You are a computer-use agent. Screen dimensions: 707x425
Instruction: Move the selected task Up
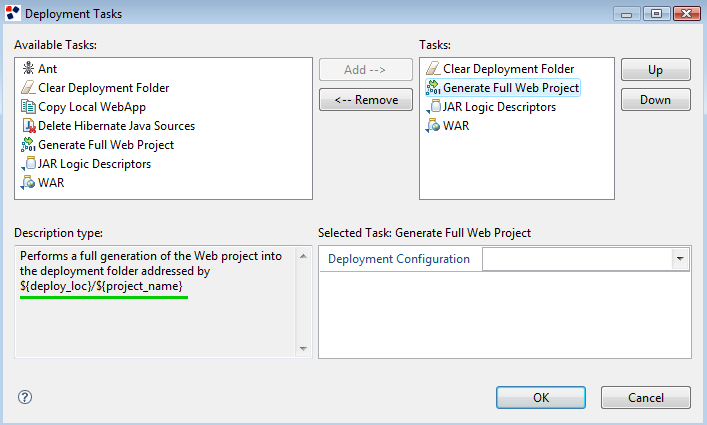656,70
